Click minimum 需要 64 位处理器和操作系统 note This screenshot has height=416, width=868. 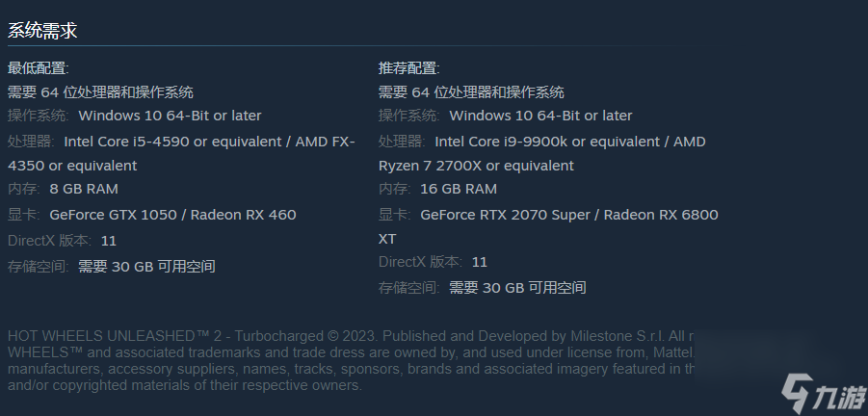[100, 91]
